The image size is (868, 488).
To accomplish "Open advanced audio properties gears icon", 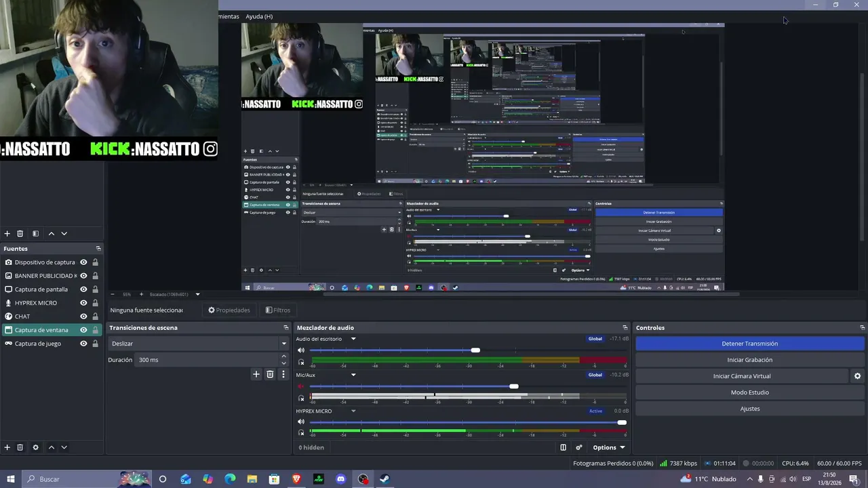I will click(578, 447).
